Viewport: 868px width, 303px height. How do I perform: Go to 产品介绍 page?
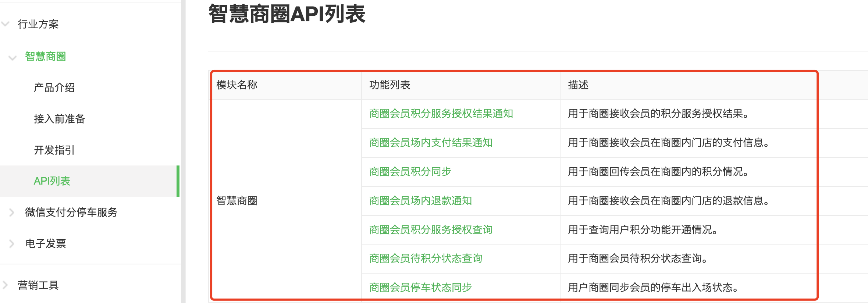pos(54,88)
